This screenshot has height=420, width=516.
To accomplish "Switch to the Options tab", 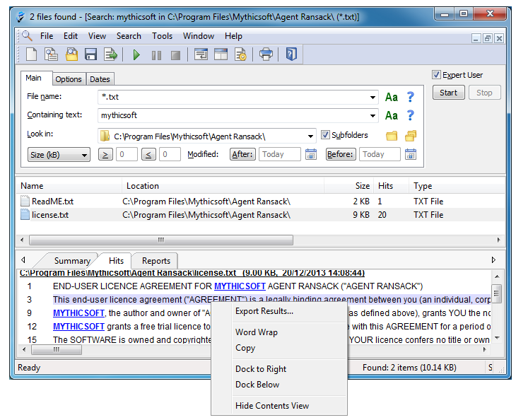I will (x=69, y=79).
